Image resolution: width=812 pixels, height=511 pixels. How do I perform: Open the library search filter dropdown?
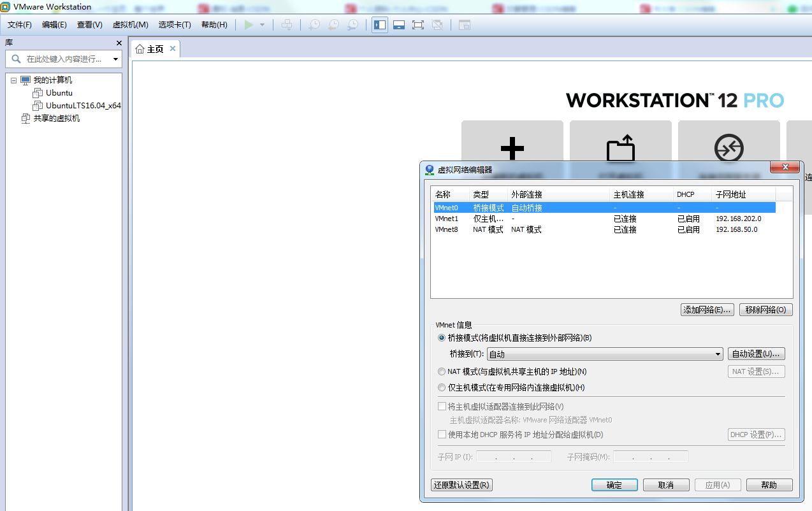(115, 59)
